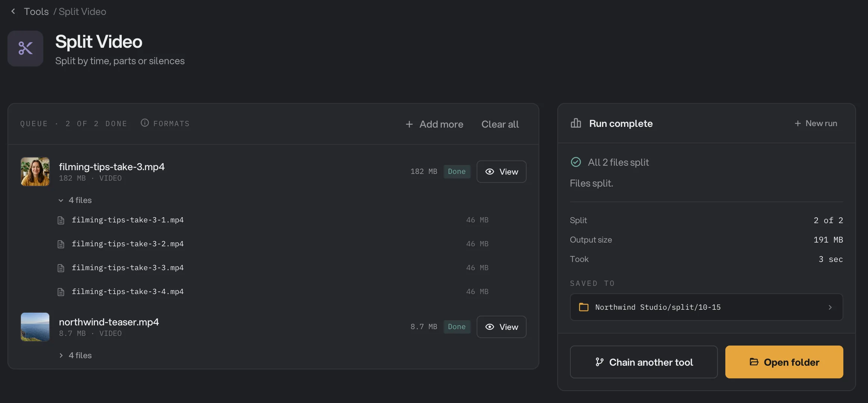Click the filming-tips-take-3.mp4 file title
This screenshot has width=868, height=403.
[112, 167]
